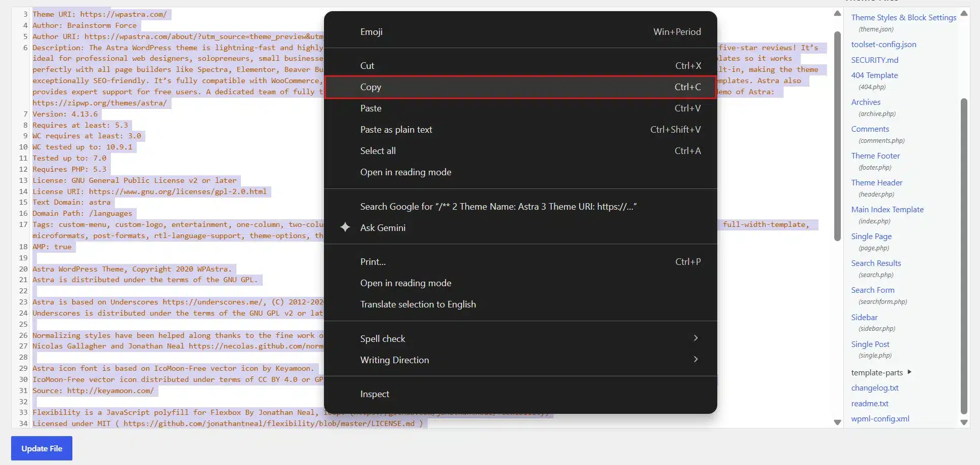
Task: Click the License URI line text
Action: click(149, 191)
